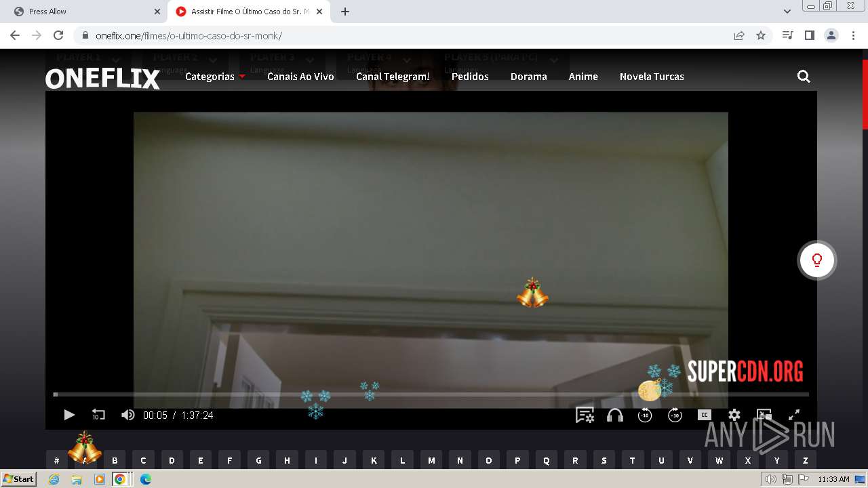The height and width of the screenshot is (488, 868).
Task: Open Canais Ao Vivo menu
Action: tap(300, 77)
